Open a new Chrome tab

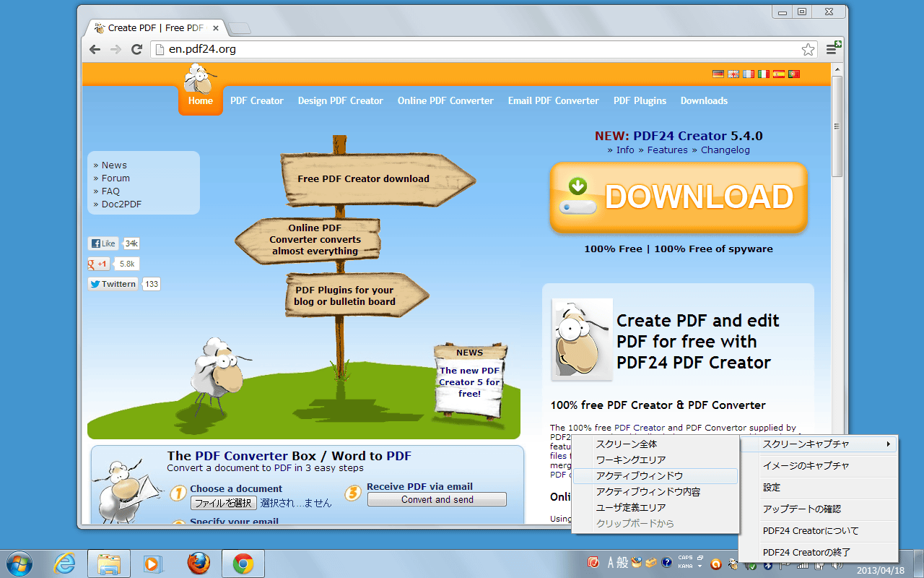pos(240,28)
